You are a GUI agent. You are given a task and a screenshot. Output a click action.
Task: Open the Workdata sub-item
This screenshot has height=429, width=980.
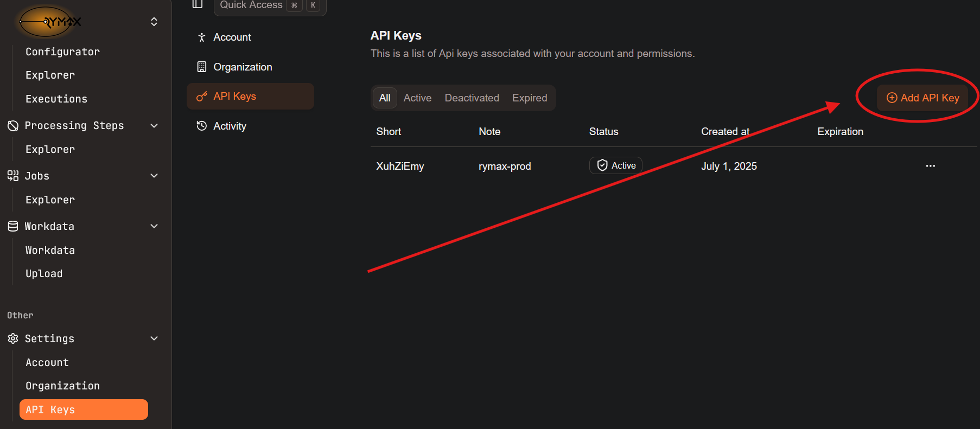50,250
